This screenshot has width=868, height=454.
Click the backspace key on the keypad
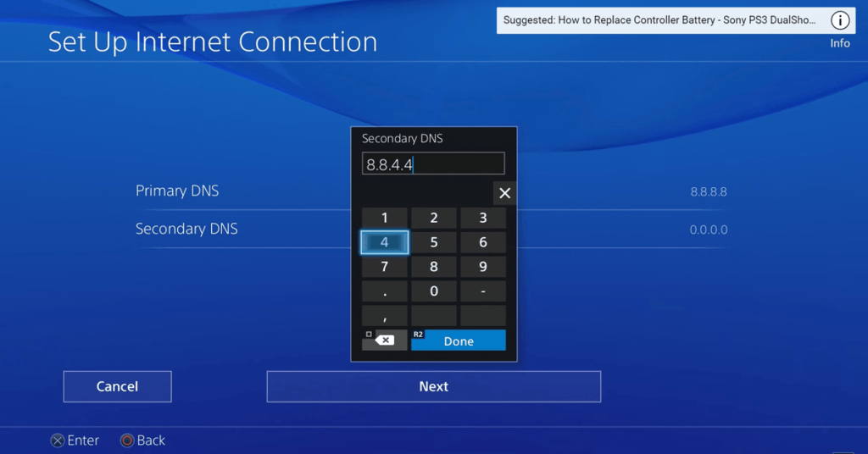(x=384, y=340)
